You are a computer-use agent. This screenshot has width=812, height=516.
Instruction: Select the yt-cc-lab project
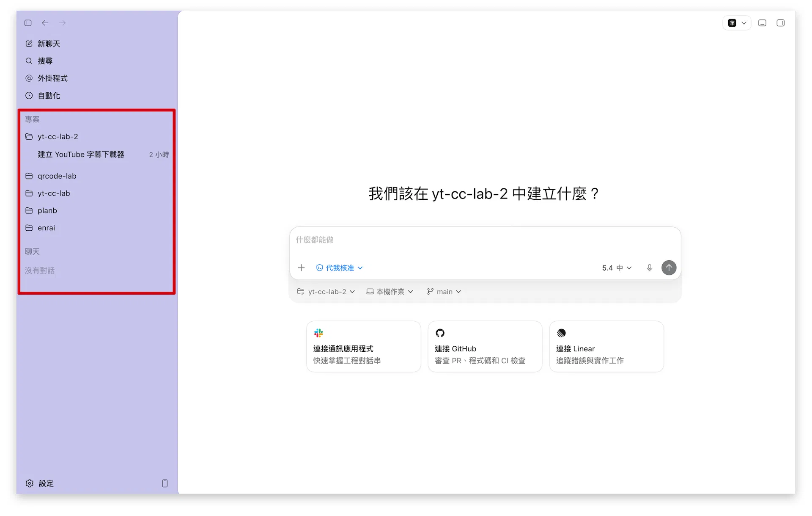97,193
